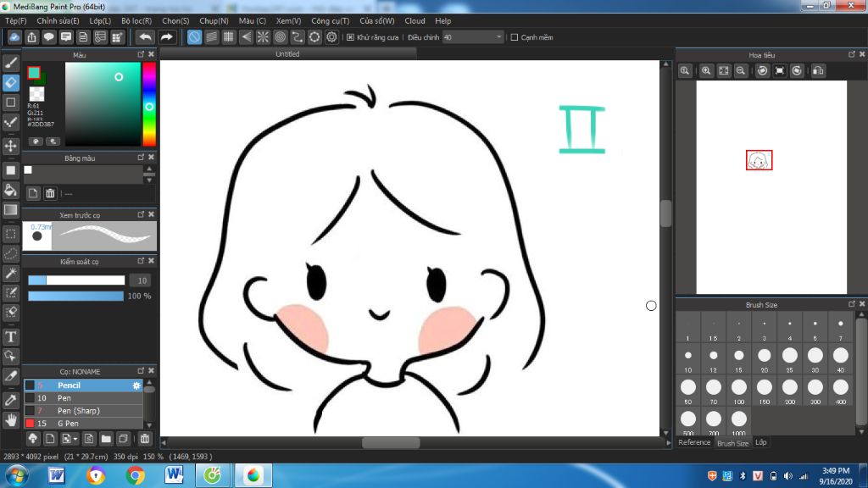This screenshot has height=488, width=868.
Task: Pick brush size 100 preset
Action: coord(739,391)
